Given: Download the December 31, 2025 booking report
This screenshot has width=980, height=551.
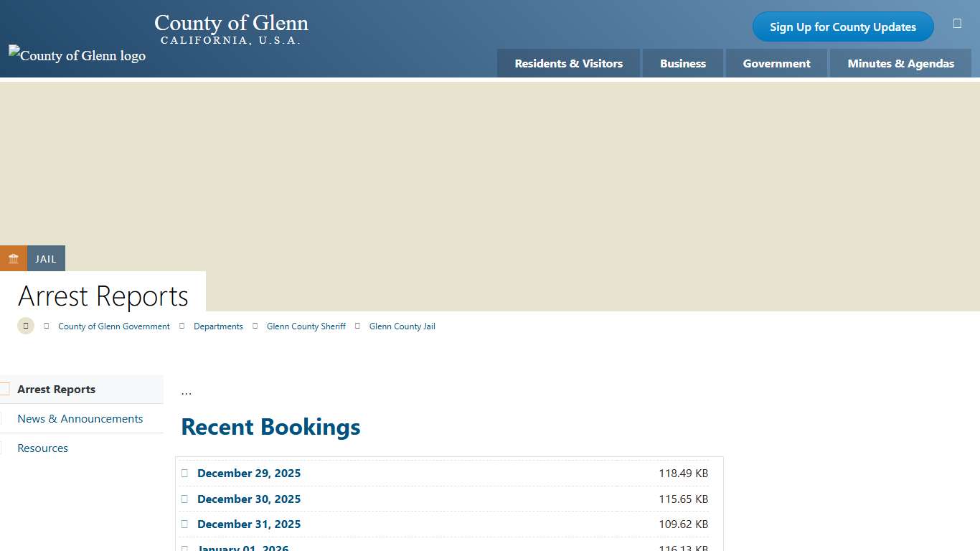Looking at the screenshot, I should [x=249, y=524].
